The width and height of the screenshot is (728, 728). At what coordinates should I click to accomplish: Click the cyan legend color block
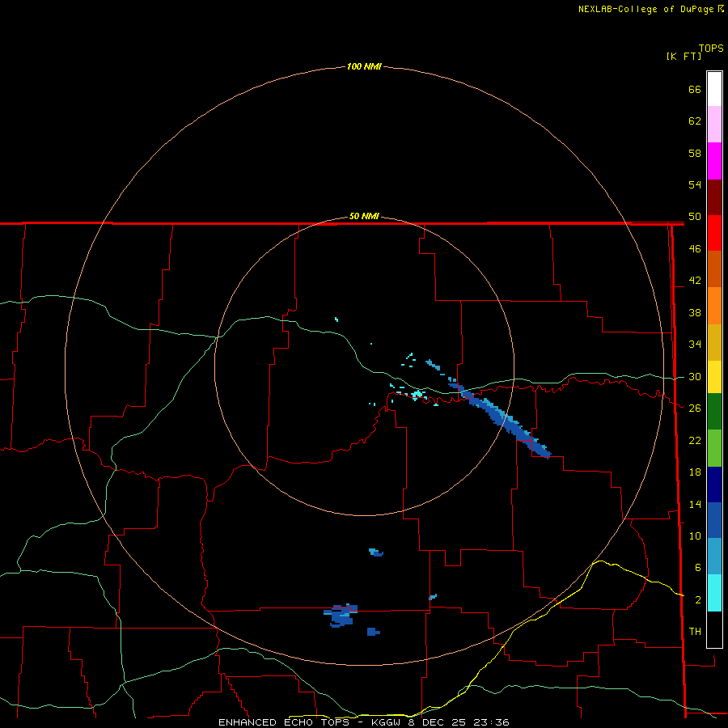tap(714, 593)
